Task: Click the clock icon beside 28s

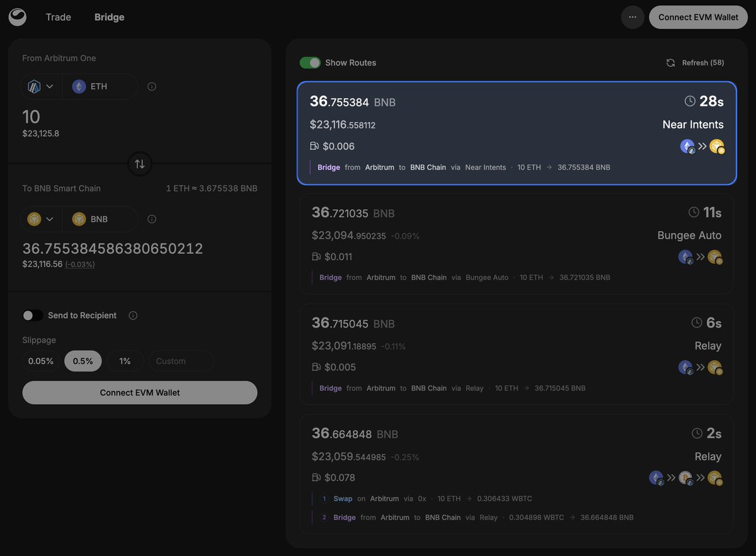Action: coord(690,101)
